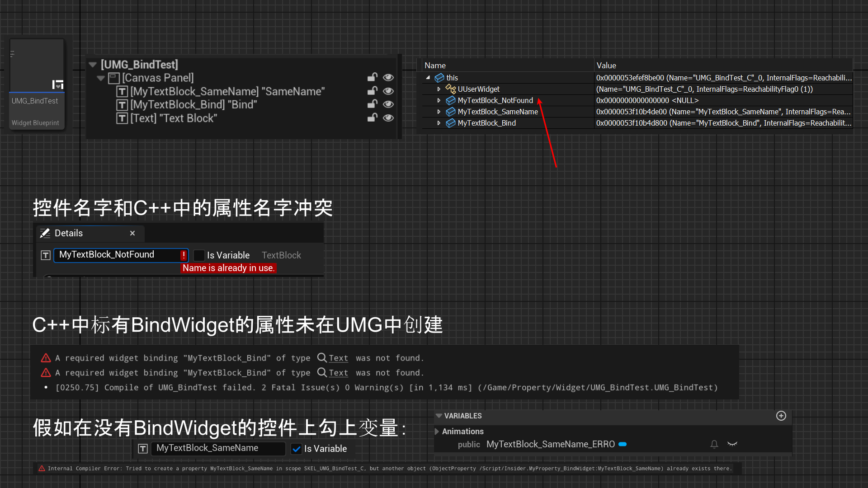This screenshot has width=868, height=488.
Task: Click the Value column header
Action: [x=606, y=66]
